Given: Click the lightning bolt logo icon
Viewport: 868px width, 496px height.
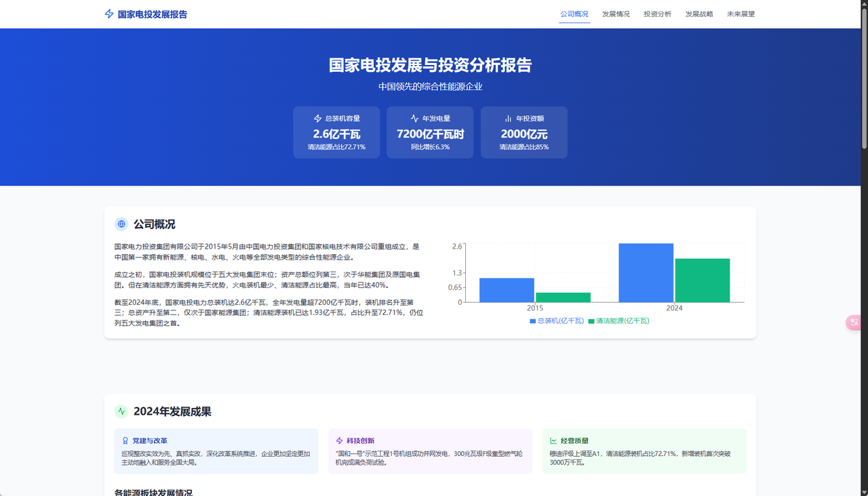Looking at the screenshot, I should coord(109,14).
